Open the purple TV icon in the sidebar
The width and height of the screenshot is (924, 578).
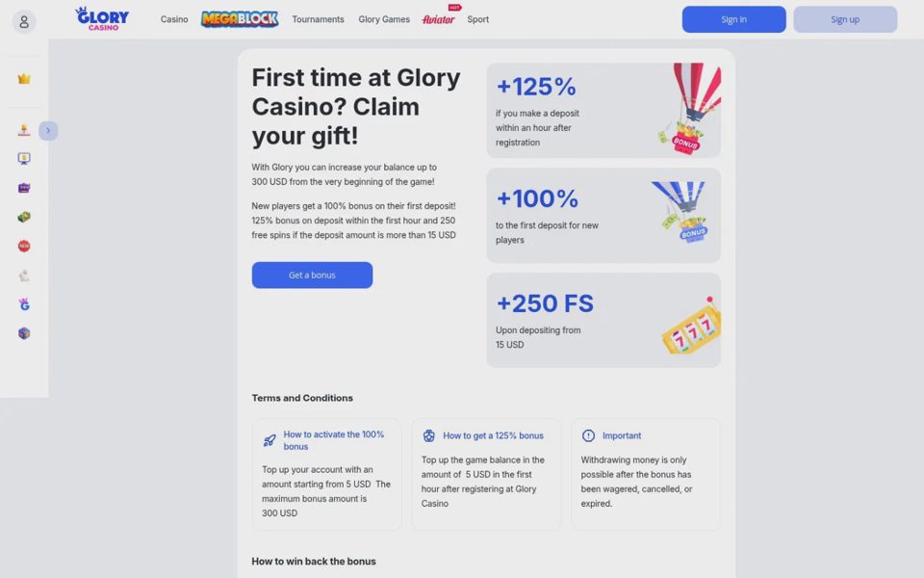[x=24, y=188]
